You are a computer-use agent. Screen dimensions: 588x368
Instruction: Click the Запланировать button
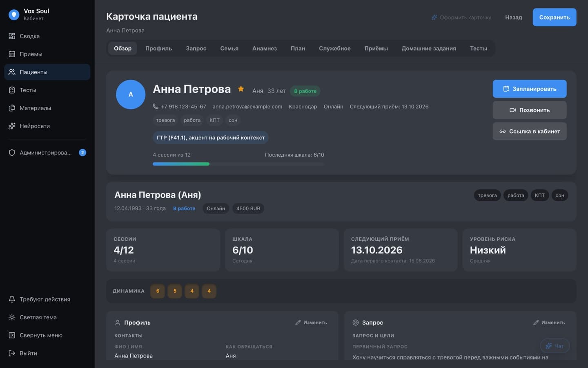point(530,89)
